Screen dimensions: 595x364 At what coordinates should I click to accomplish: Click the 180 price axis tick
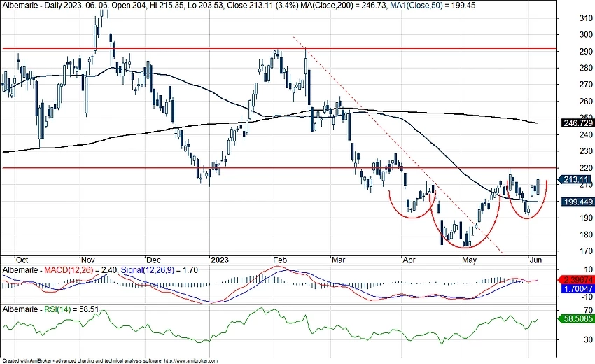(586, 234)
